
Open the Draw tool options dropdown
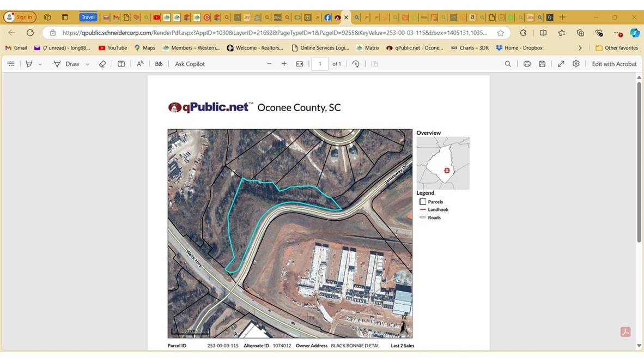click(88, 64)
